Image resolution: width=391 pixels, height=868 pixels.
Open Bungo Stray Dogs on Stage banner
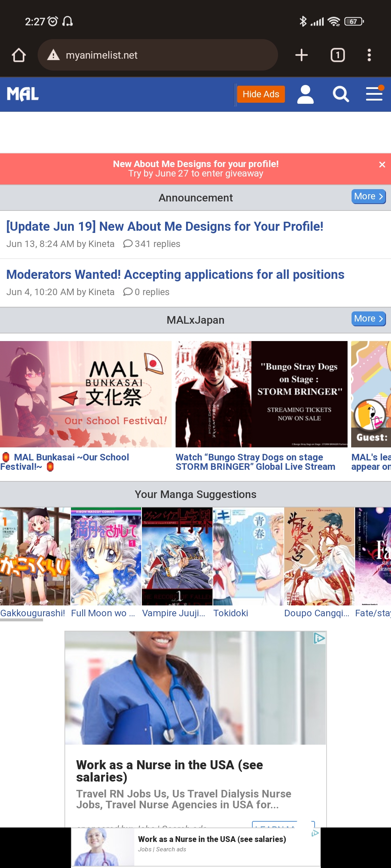click(x=261, y=394)
